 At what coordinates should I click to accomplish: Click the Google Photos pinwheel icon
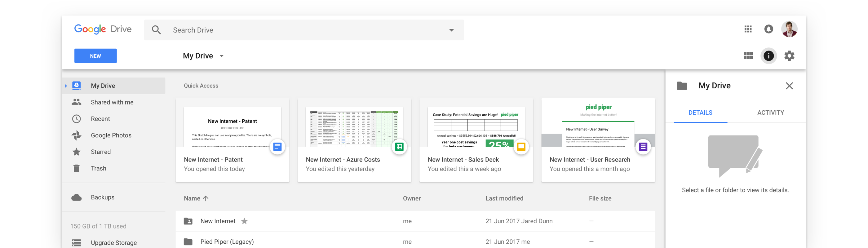click(x=77, y=135)
